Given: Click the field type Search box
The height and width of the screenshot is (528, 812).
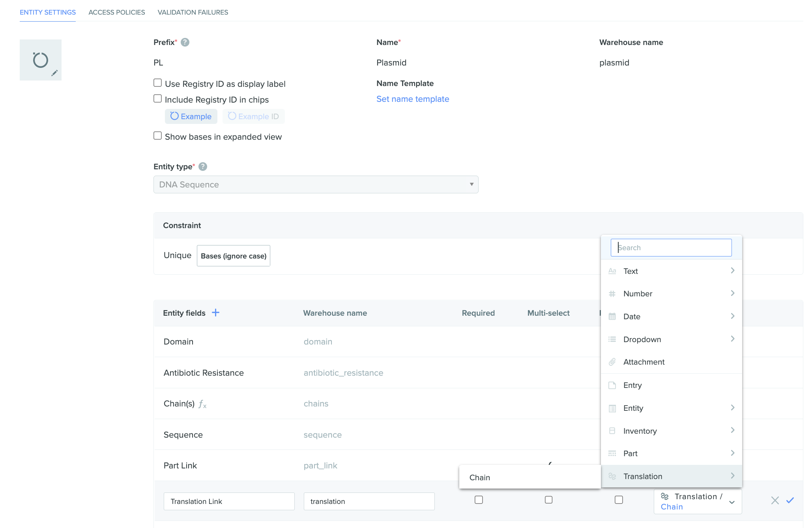Looking at the screenshot, I should coord(671,248).
